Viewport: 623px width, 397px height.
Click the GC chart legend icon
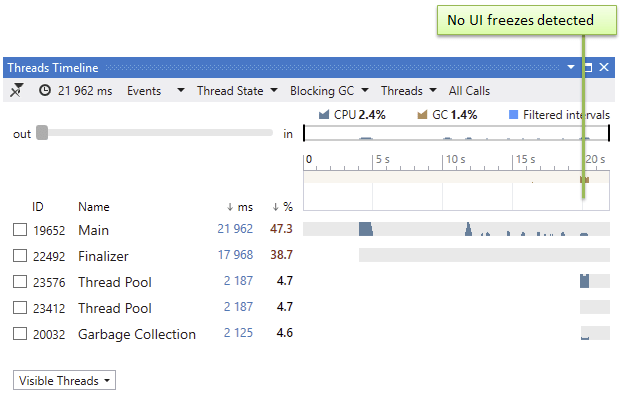pos(422,115)
